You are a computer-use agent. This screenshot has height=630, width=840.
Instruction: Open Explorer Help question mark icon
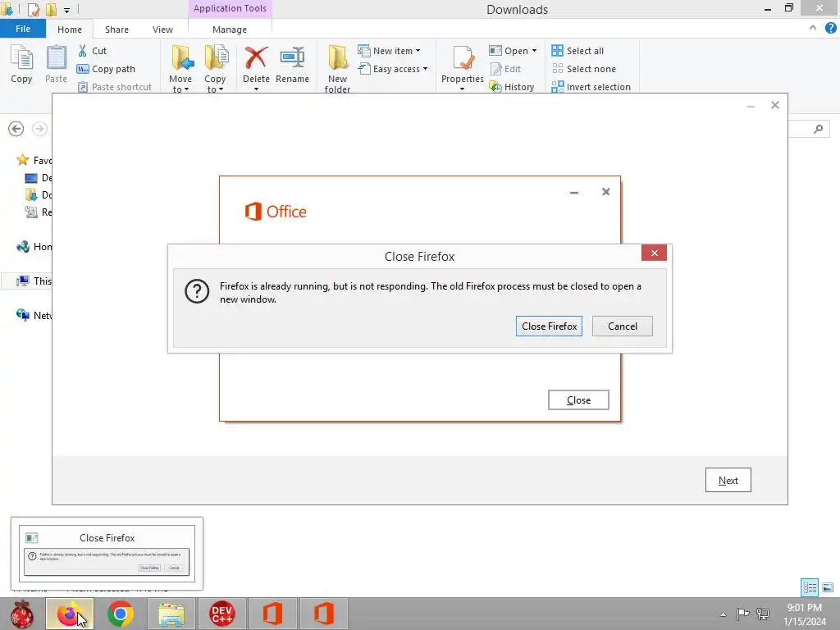pos(830,29)
